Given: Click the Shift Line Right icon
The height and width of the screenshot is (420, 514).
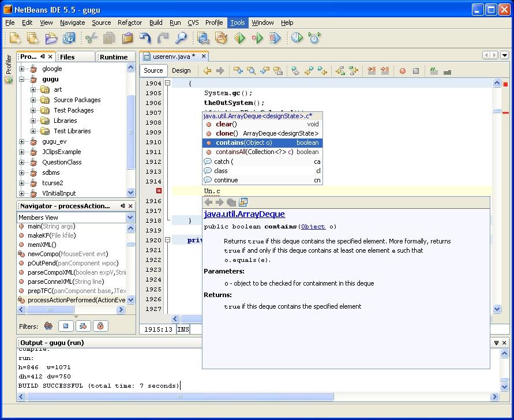Looking at the screenshot, I should (385, 71).
